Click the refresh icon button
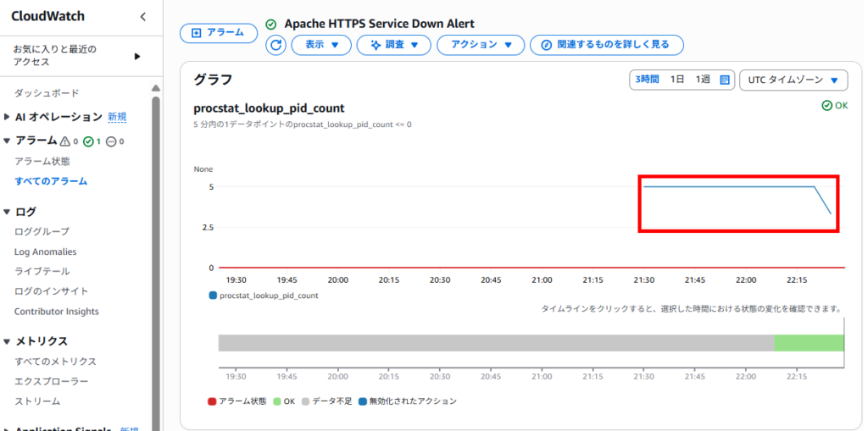This screenshot has height=431, width=868. click(275, 45)
